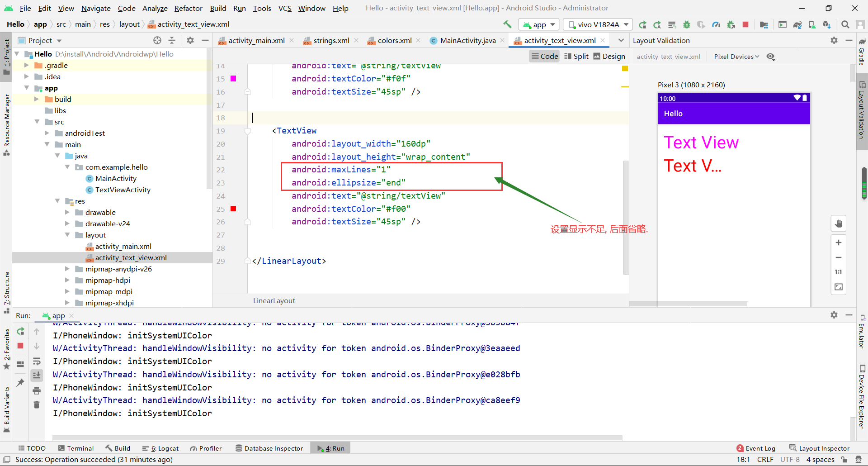Open Project panel settings gear
Screen dimensions: 868x466
click(x=190, y=40)
